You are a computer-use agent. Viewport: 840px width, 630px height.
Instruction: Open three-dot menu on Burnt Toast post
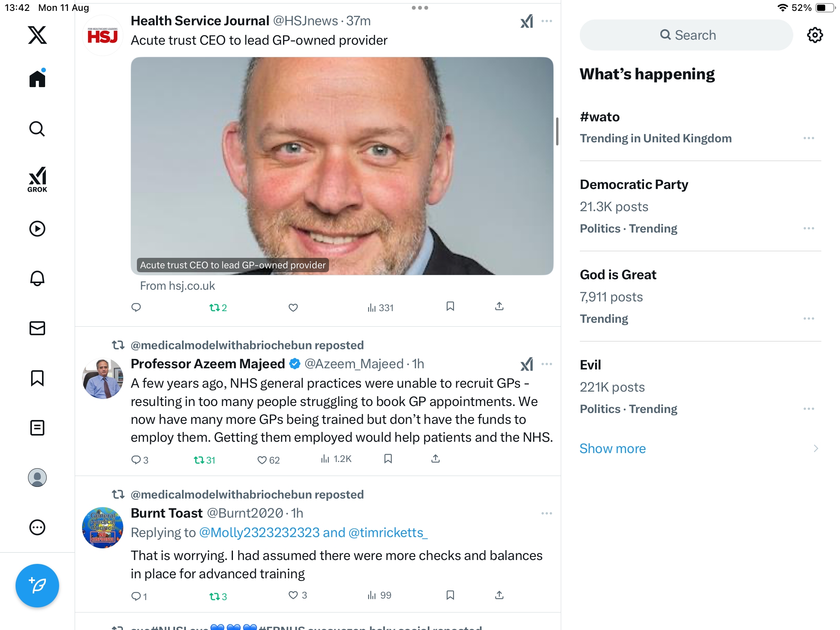coord(546,513)
